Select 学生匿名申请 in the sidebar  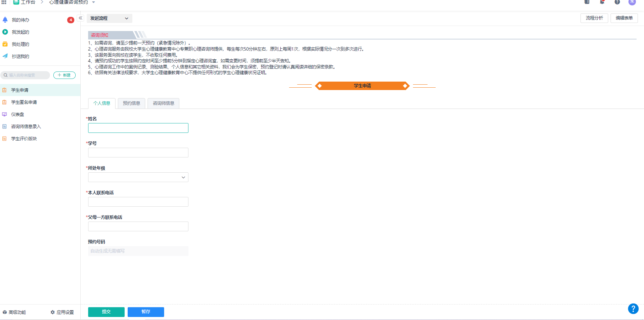click(24, 102)
